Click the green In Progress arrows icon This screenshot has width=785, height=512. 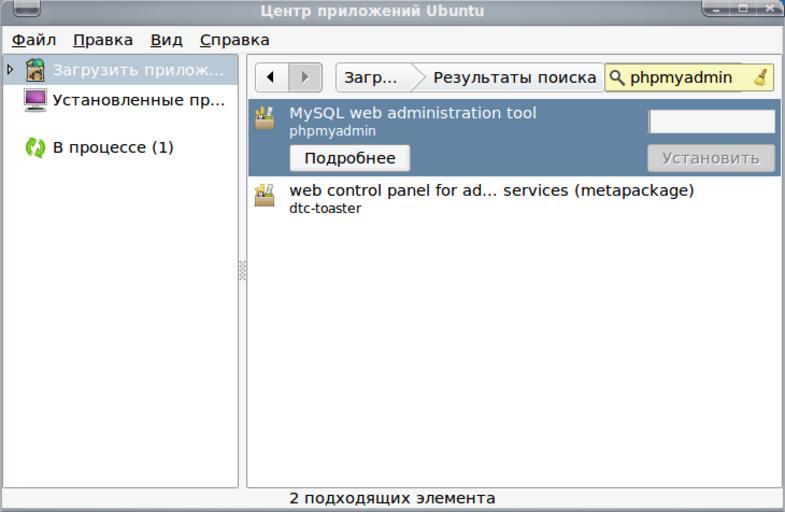click(x=36, y=148)
